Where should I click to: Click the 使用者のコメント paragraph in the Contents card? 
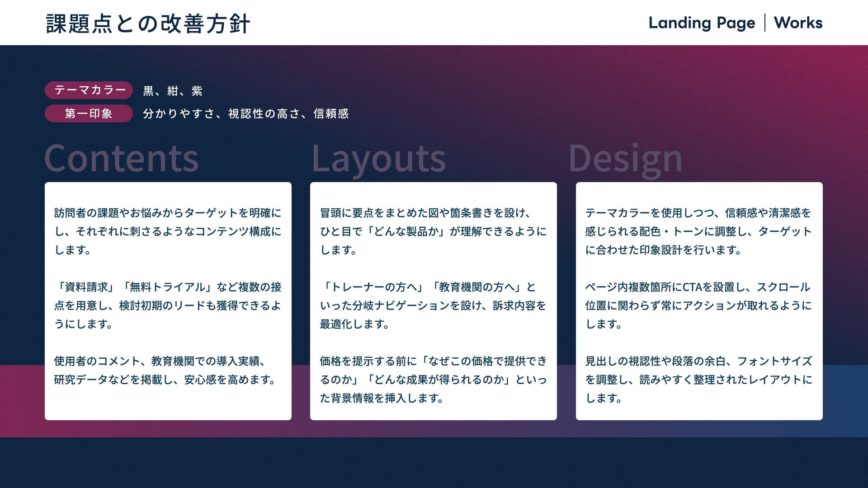pyautogui.click(x=165, y=370)
